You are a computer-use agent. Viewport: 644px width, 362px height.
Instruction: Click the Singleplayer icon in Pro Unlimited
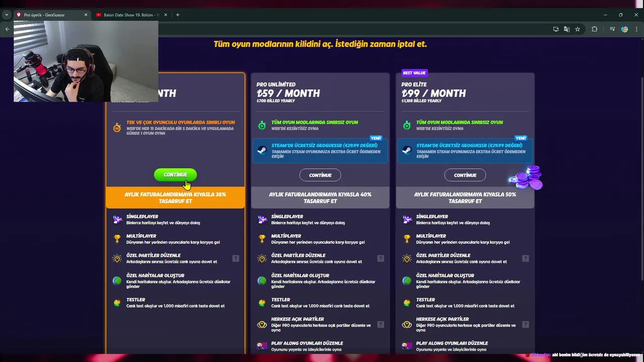(x=262, y=219)
